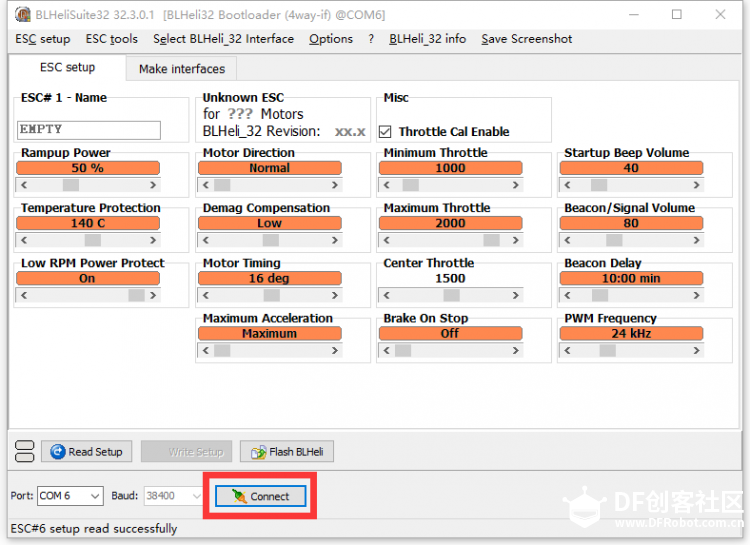Click the Motor Direction Normal value bar
Screen dimensions: 750x545
270,168
